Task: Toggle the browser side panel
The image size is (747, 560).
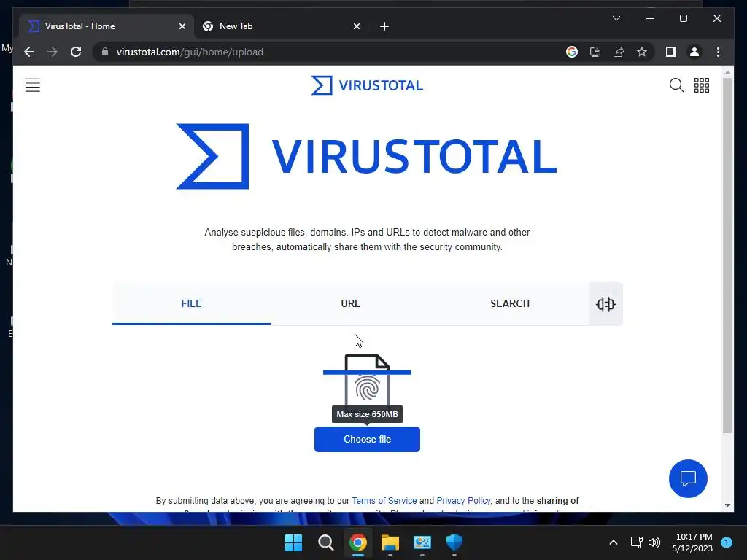Action: tap(671, 52)
